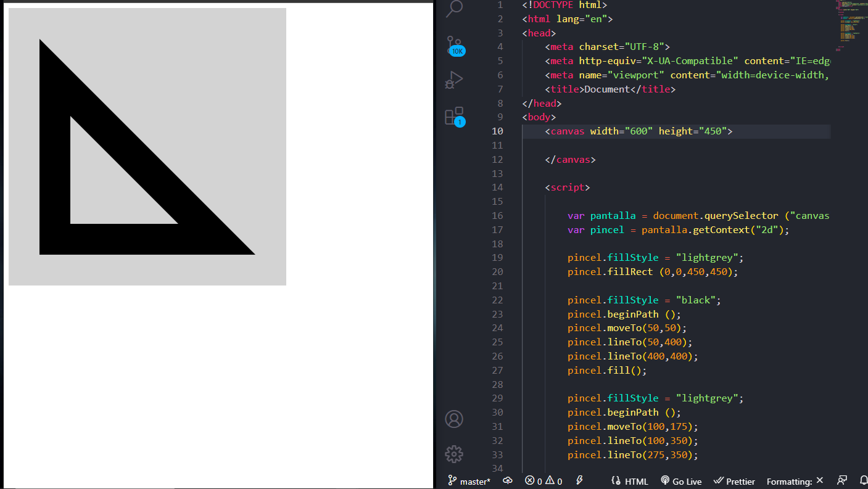This screenshot has height=489, width=868.
Task: Open the Manage gear menu
Action: pyautogui.click(x=454, y=454)
